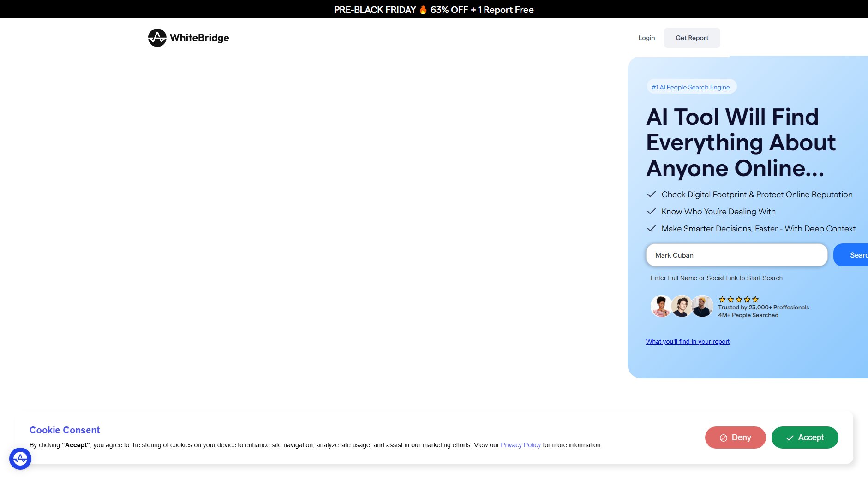The height and width of the screenshot is (479, 868).
Task: Click the last star in the rating row
Action: click(x=755, y=299)
